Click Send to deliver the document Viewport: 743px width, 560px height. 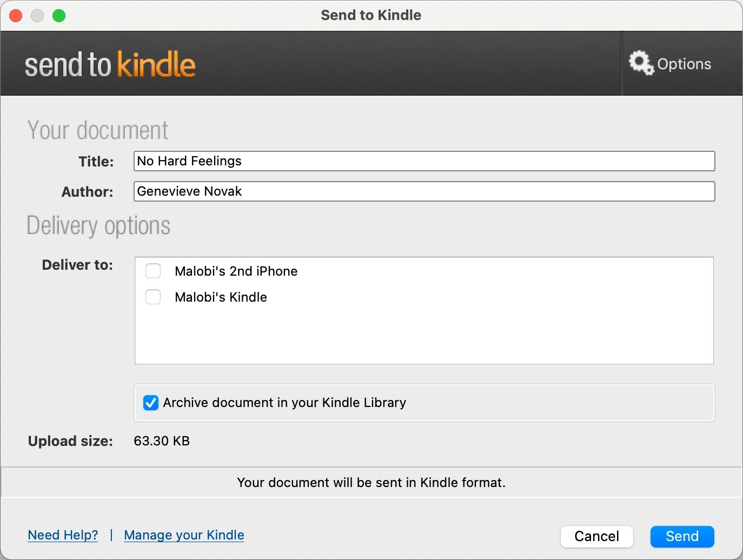tap(682, 536)
